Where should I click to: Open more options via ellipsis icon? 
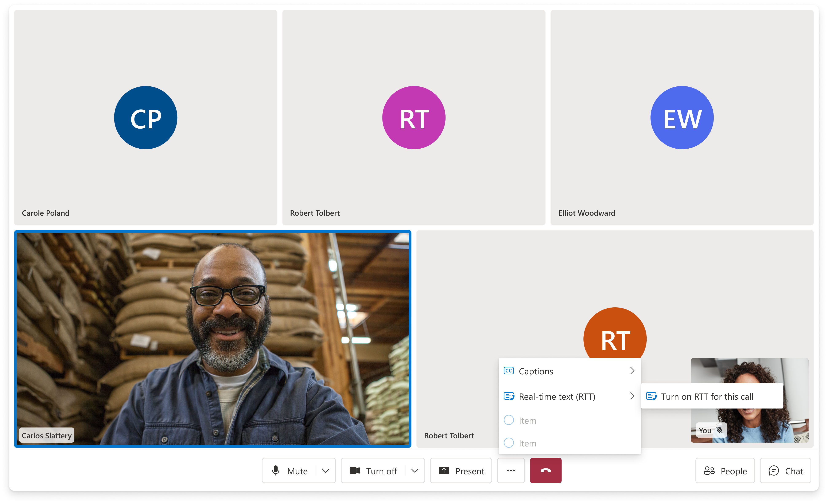click(x=511, y=470)
